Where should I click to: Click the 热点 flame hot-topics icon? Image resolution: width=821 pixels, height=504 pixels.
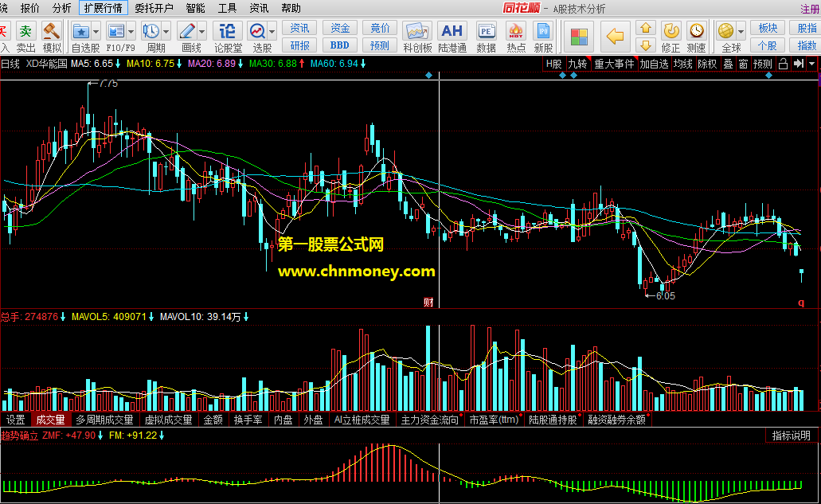tap(516, 31)
